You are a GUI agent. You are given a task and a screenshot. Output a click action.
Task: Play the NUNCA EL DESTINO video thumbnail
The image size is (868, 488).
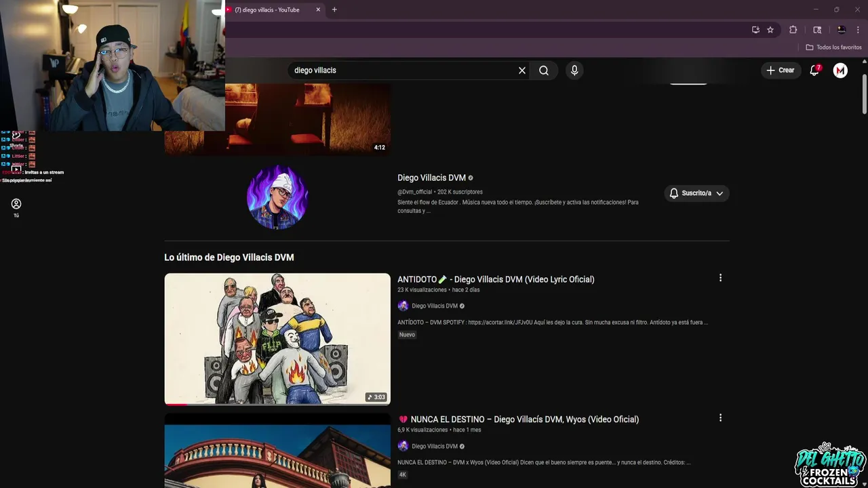(277, 451)
